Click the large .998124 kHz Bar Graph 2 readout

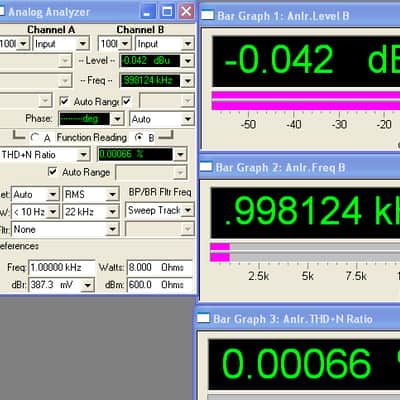[x=305, y=212]
